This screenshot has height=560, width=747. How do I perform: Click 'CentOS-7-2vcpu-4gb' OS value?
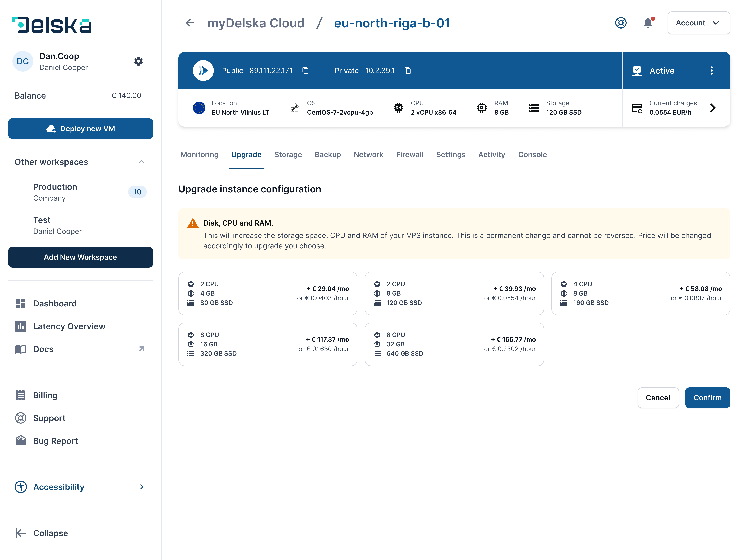coord(340,112)
